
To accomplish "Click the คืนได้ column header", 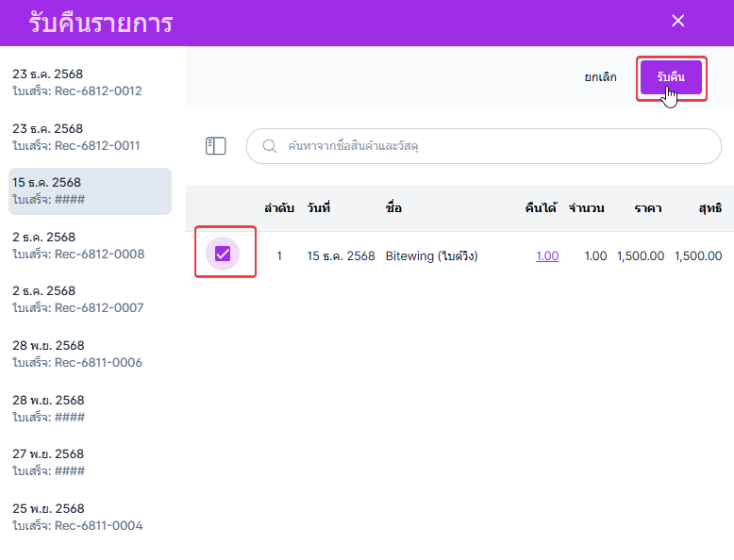I will click(x=542, y=207).
